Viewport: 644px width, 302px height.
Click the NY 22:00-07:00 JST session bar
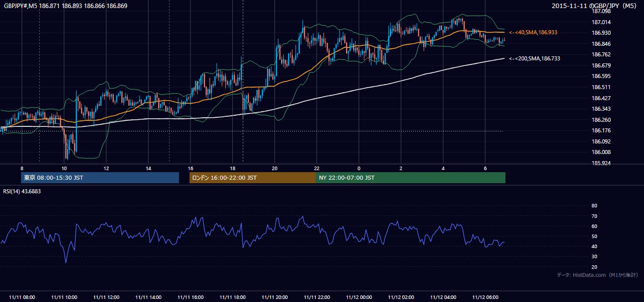[411, 178]
